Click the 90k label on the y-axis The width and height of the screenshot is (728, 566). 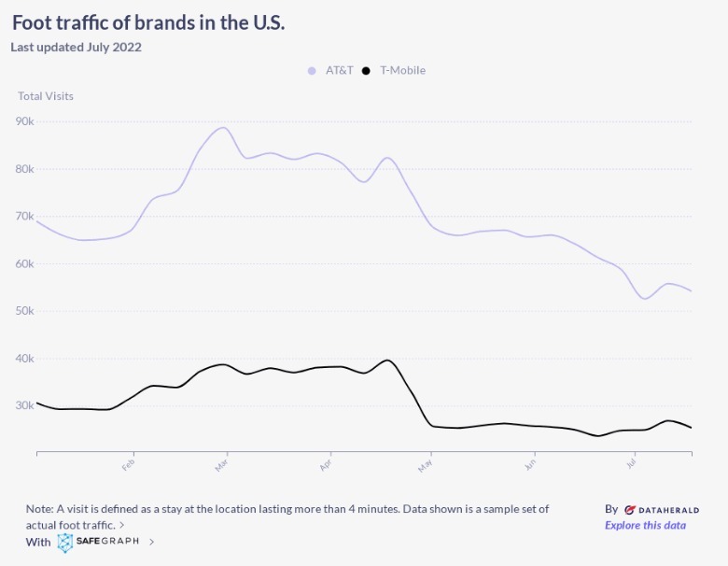25,121
